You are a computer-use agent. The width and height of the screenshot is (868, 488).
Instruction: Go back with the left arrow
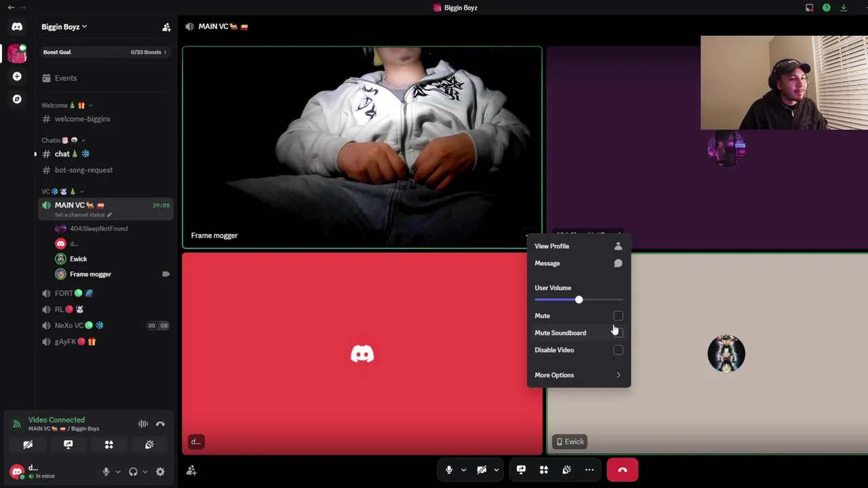pos(11,7)
